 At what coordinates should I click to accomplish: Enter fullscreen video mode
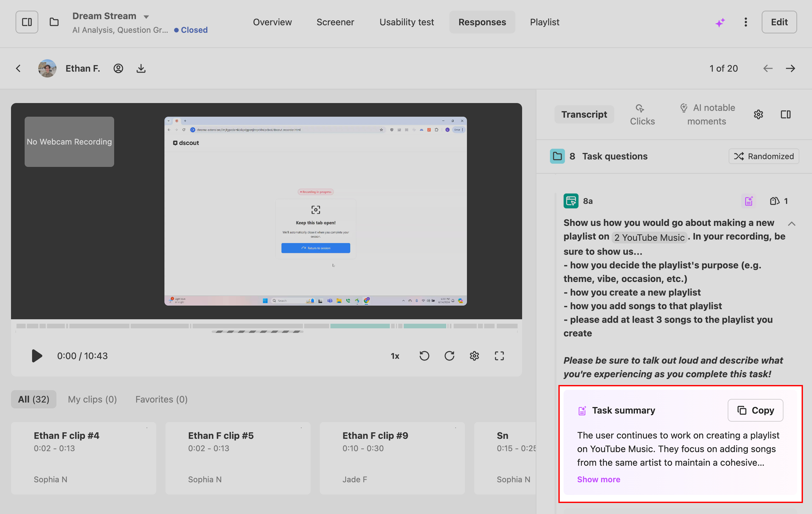pos(499,356)
